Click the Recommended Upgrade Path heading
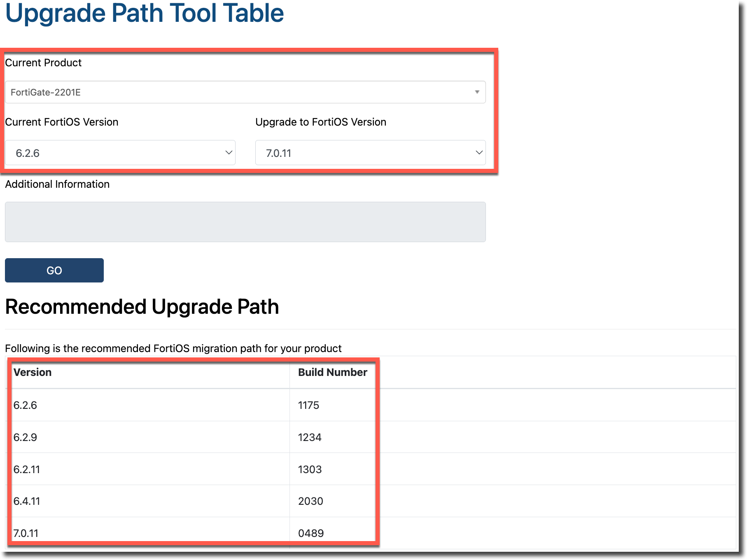747x560 pixels. [142, 307]
